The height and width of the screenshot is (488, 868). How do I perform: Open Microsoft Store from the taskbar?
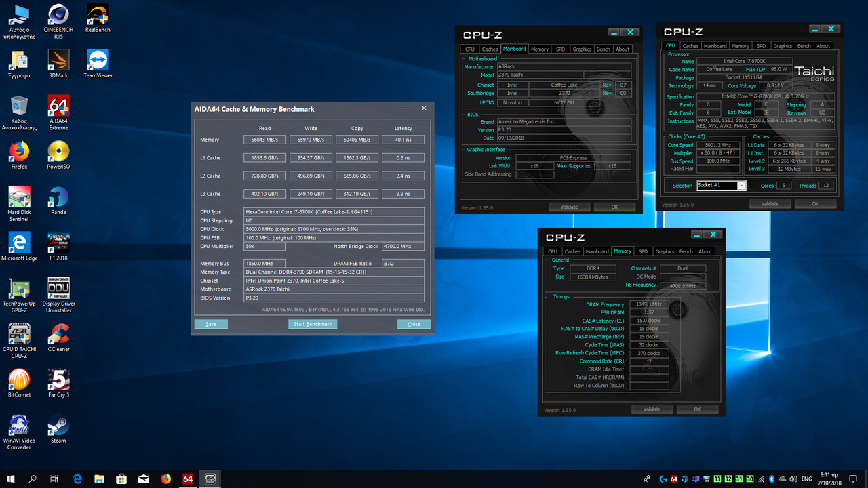click(x=121, y=479)
